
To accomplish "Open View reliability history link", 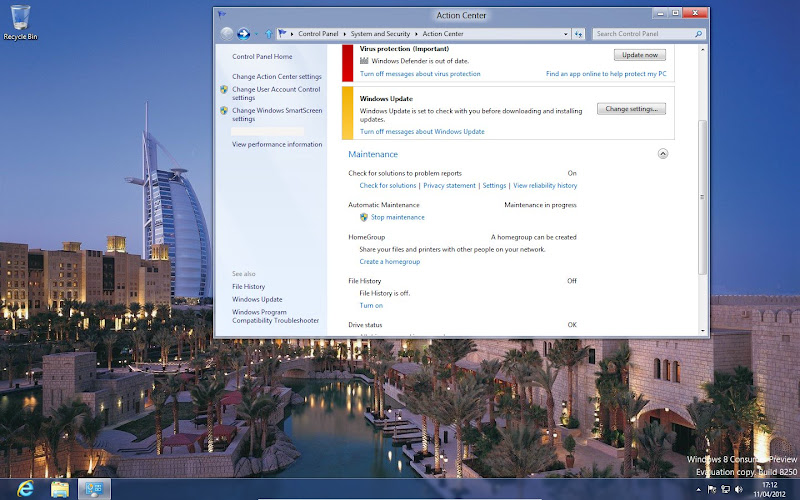I will click(x=545, y=186).
